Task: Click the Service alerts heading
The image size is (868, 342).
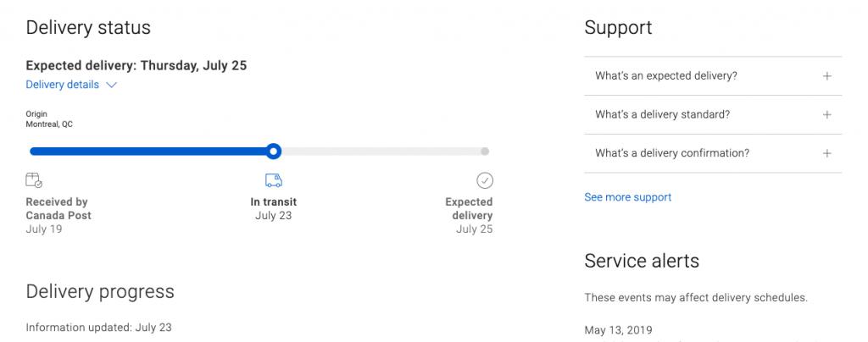Action: click(642, 261)
